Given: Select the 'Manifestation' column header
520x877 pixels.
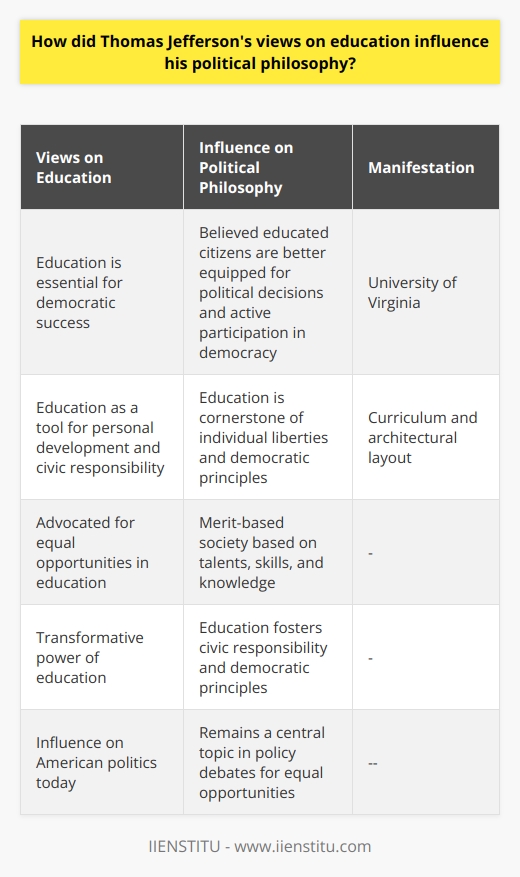Looking at the screenshot, I should click(426, 167).
